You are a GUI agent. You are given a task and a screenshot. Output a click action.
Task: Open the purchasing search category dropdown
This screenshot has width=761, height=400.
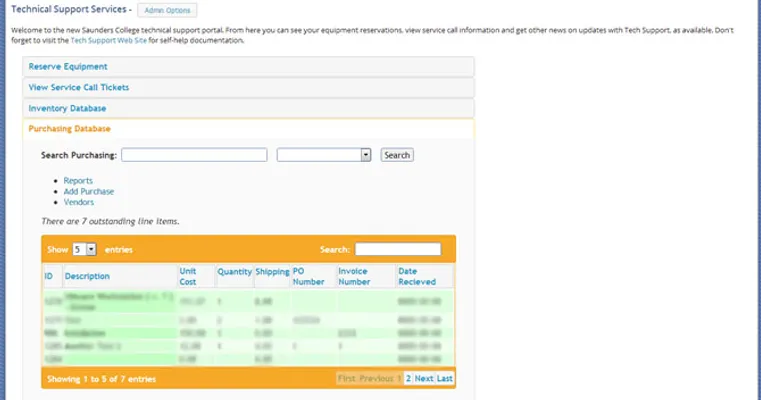coord(324,155)
